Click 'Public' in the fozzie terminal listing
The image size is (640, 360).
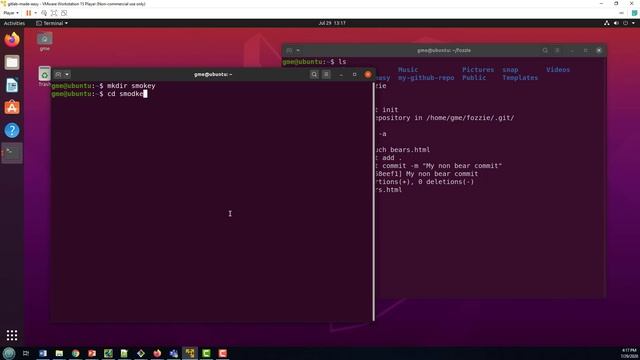(x=474, y=78)
